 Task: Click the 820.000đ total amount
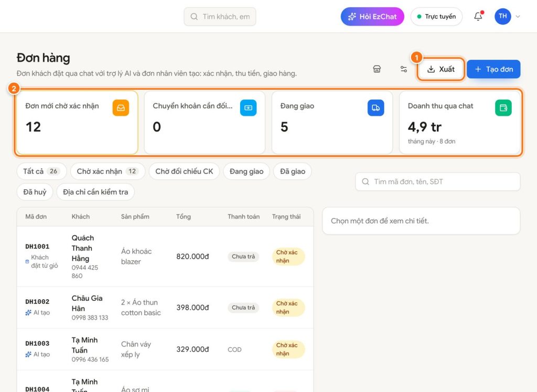192,256
